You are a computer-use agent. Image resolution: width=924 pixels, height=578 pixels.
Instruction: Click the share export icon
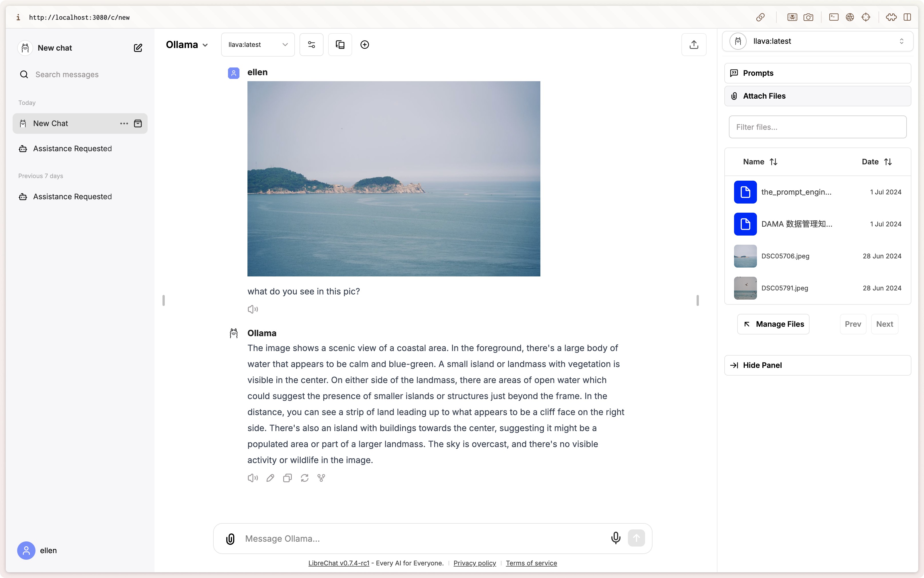[694, 45]
